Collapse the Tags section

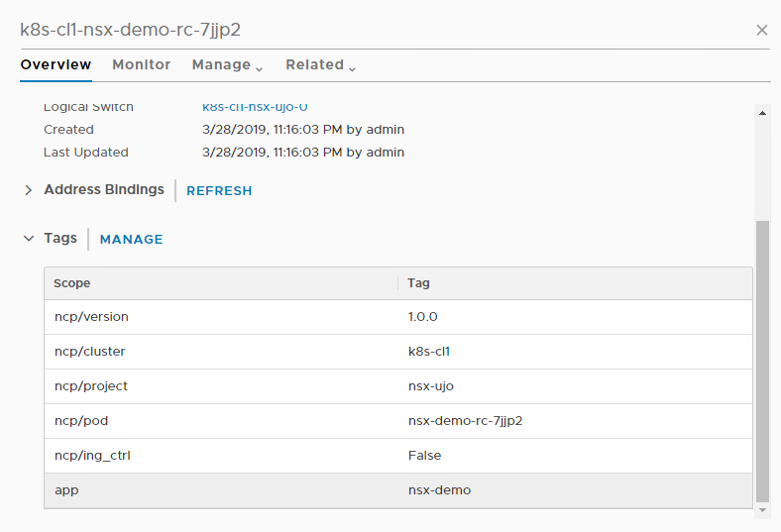point(29,239)
